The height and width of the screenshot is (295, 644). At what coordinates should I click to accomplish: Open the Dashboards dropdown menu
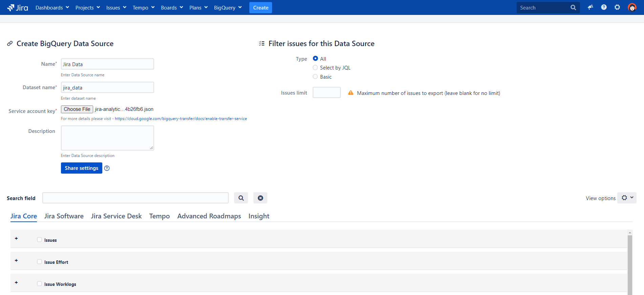[52, 7]
